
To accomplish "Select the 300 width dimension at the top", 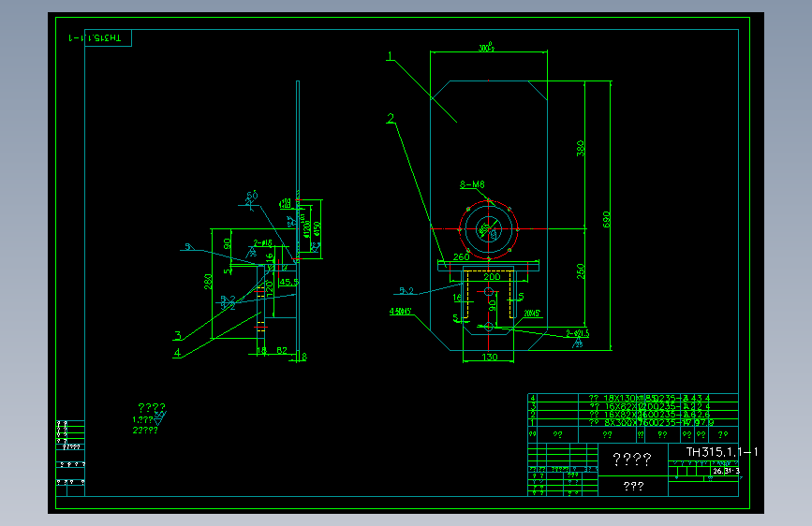I will pos(487,48).
